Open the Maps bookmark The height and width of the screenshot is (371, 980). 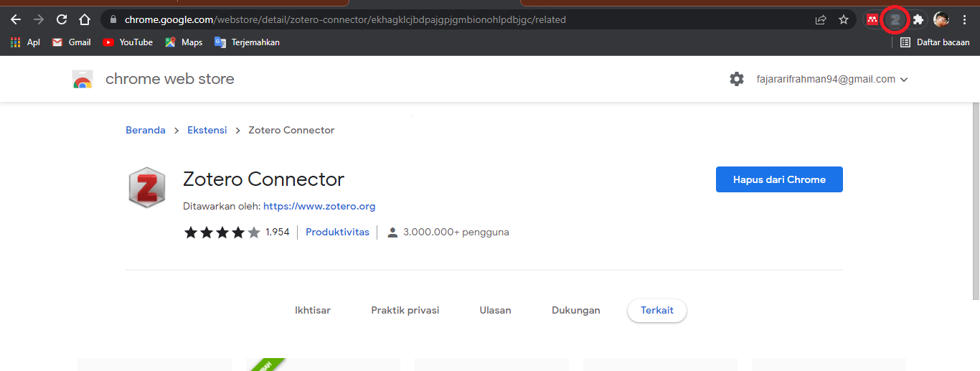184,42
